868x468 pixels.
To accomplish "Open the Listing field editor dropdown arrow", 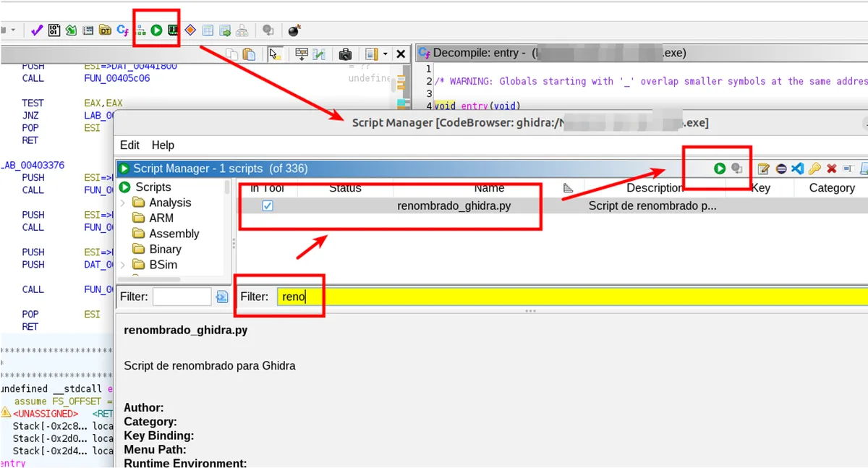I will click(385, 54).
